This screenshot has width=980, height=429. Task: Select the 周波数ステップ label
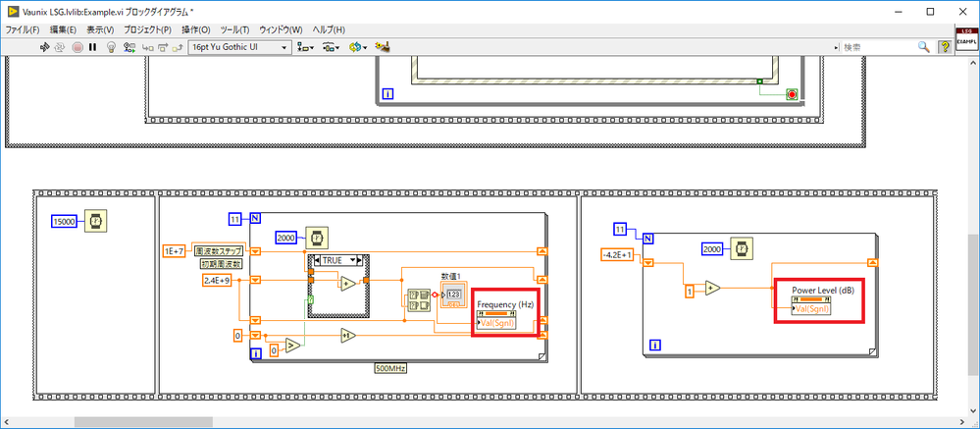tap(218, 250)
